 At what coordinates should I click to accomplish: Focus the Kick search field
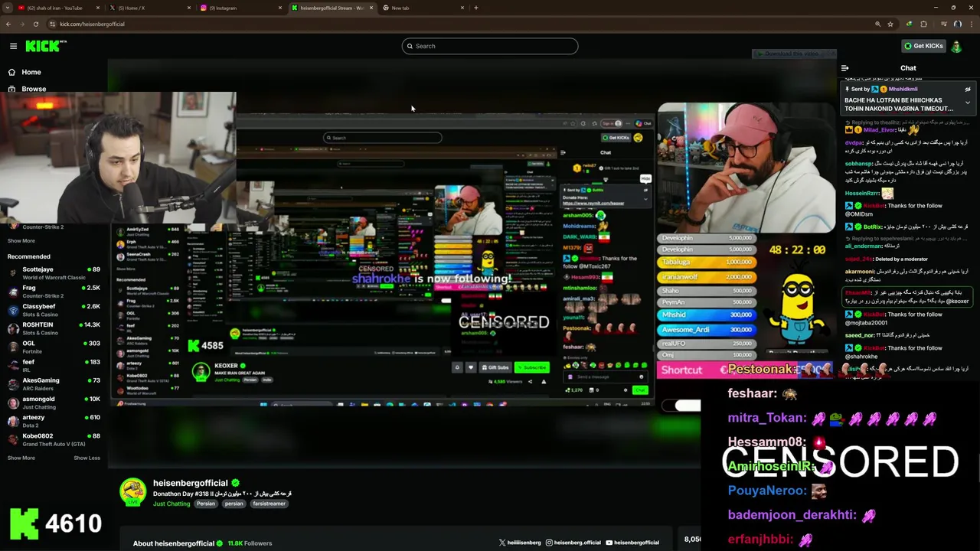click(490, 46)
